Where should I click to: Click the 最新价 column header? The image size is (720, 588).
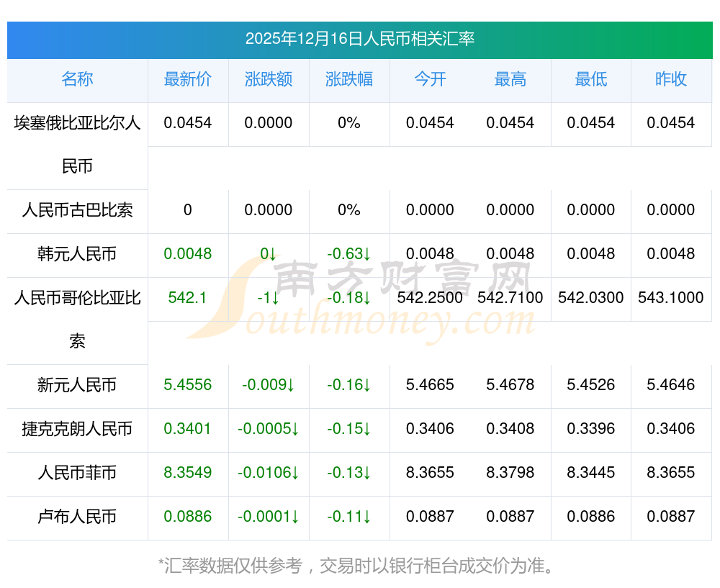click(x=188, y=80)
